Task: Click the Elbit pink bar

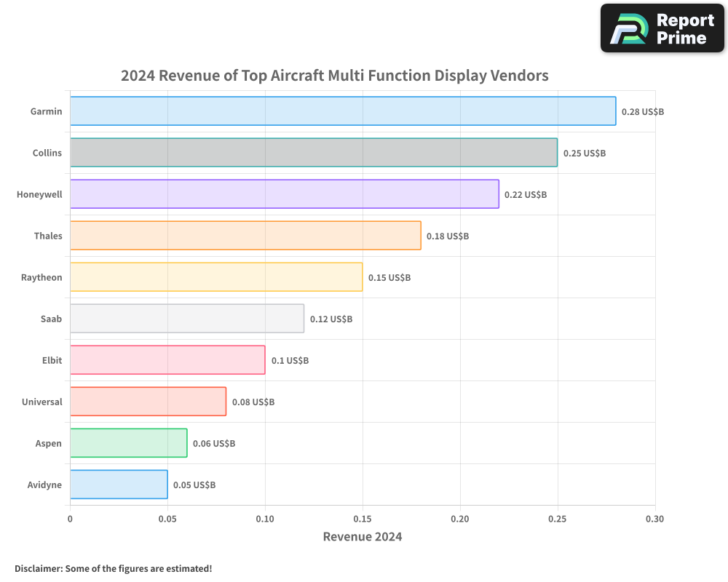Action: pos(167,360)
